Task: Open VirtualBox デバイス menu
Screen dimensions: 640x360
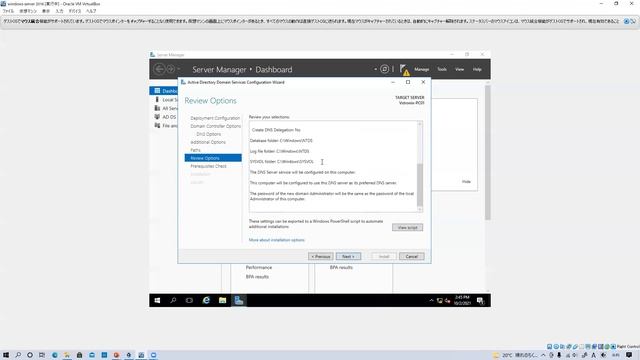Action: click(75, 11)
